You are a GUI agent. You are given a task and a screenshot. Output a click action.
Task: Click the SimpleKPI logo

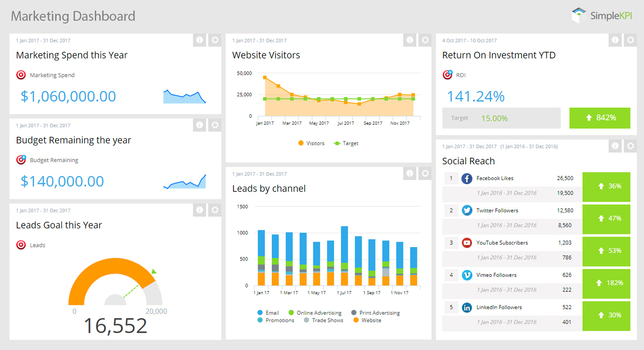click(x=601, y=15)
